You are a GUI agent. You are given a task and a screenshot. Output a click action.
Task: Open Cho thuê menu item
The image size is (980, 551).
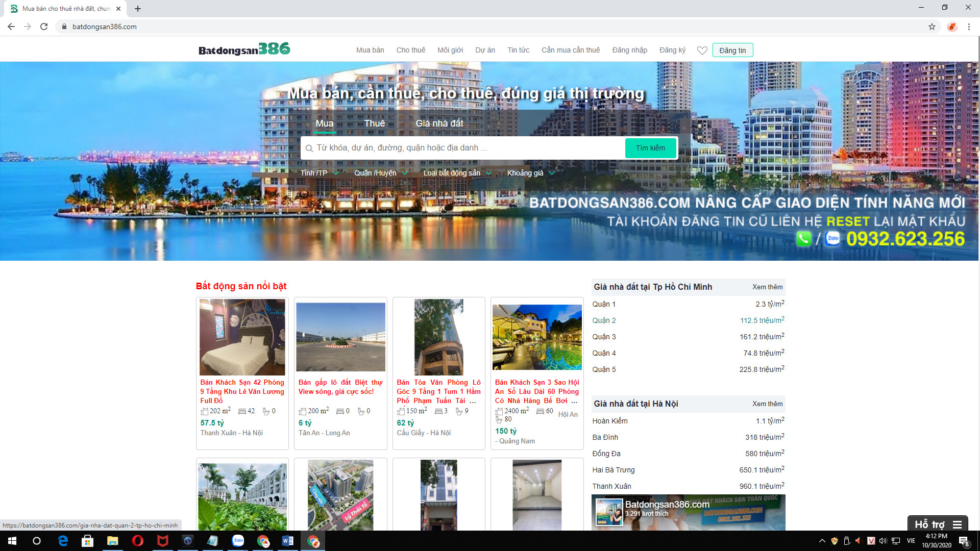point(411,50)
